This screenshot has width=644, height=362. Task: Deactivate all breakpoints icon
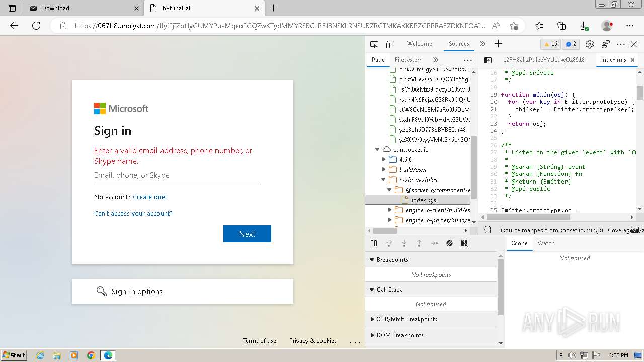click(449, 243)
